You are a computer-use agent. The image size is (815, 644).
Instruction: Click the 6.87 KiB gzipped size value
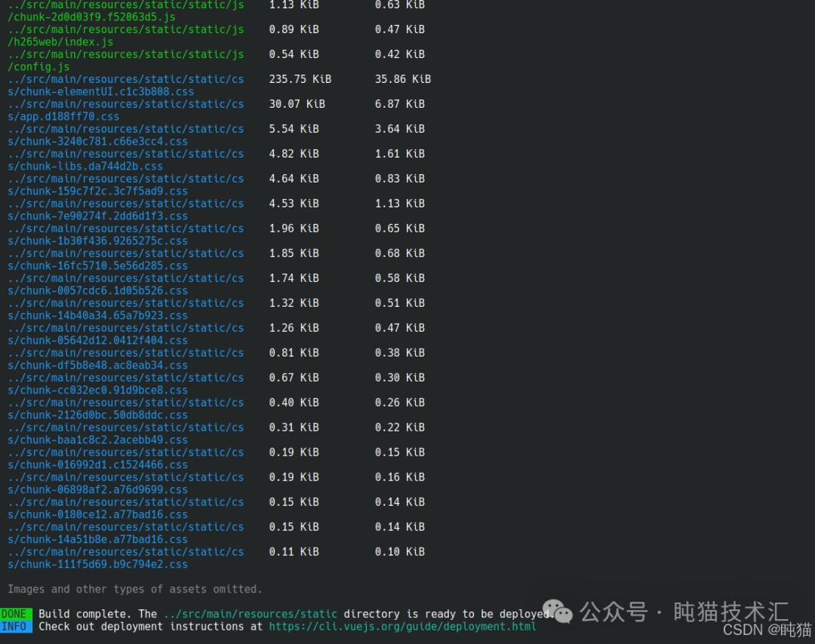(400, 104)
